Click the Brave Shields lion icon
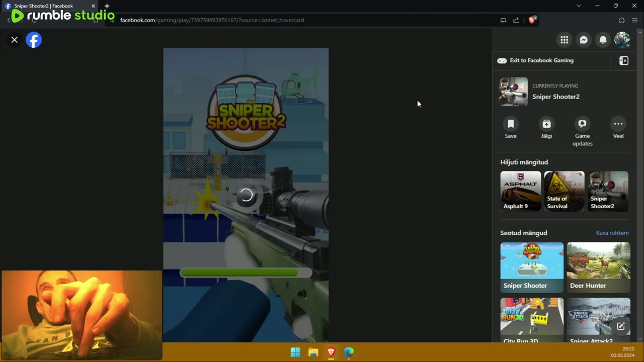The width and height of the screenshot is (644, 362). [532, 20]
